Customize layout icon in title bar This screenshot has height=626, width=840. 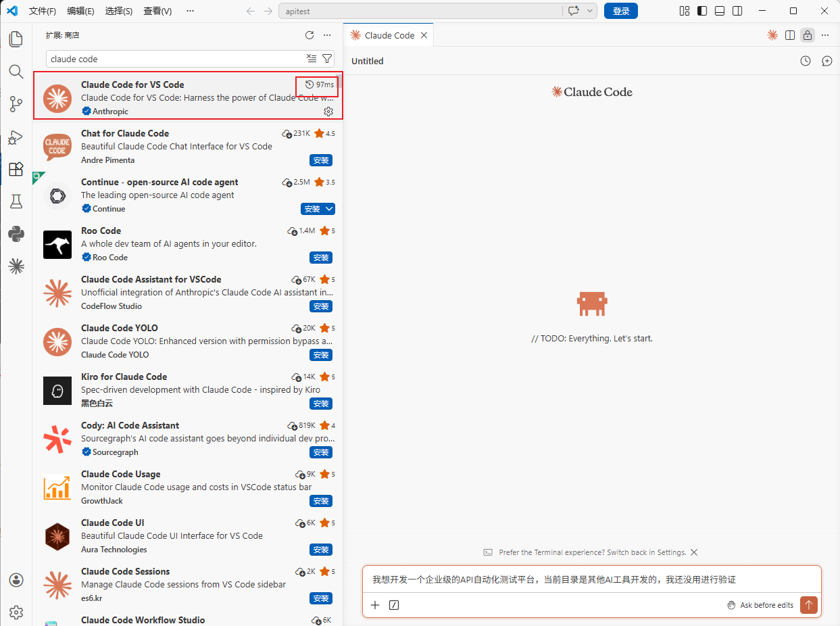click(x=685, y=11)
